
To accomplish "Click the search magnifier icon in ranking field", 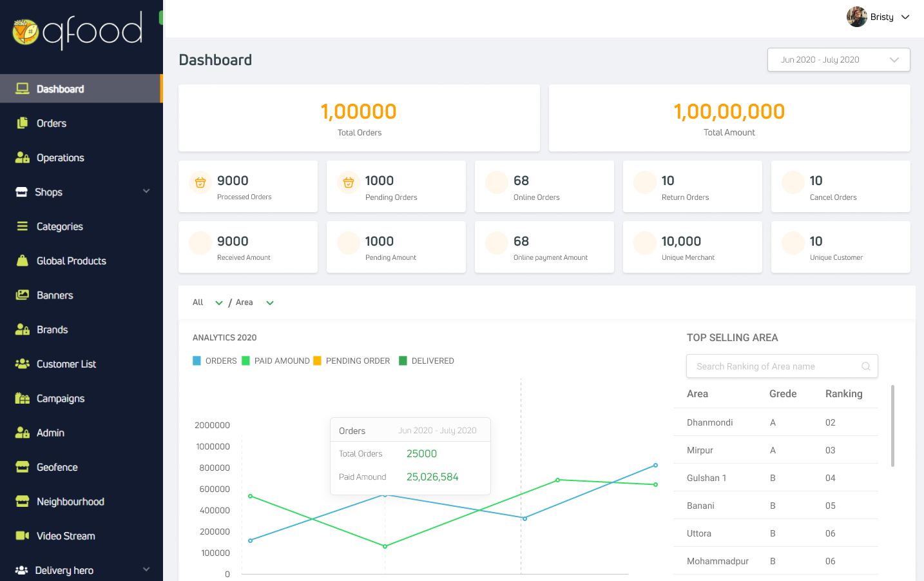I will pos(865,366).
